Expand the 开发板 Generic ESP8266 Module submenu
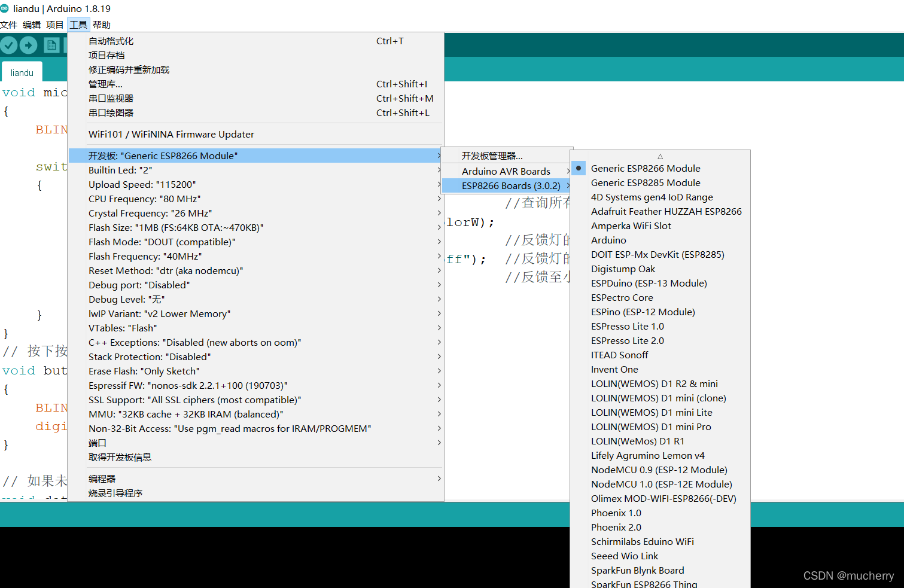Viewport: 904px width, 588px height. (256, 156)
